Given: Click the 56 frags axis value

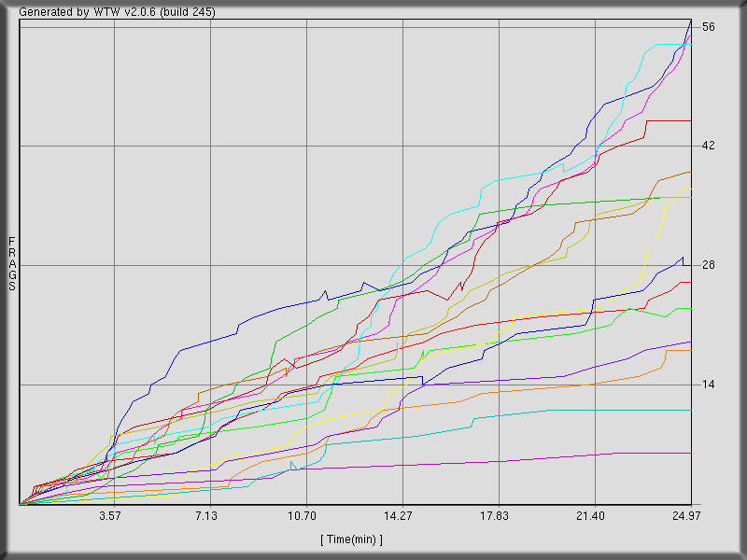Looking at the screenshot, I should pos(709,27).
